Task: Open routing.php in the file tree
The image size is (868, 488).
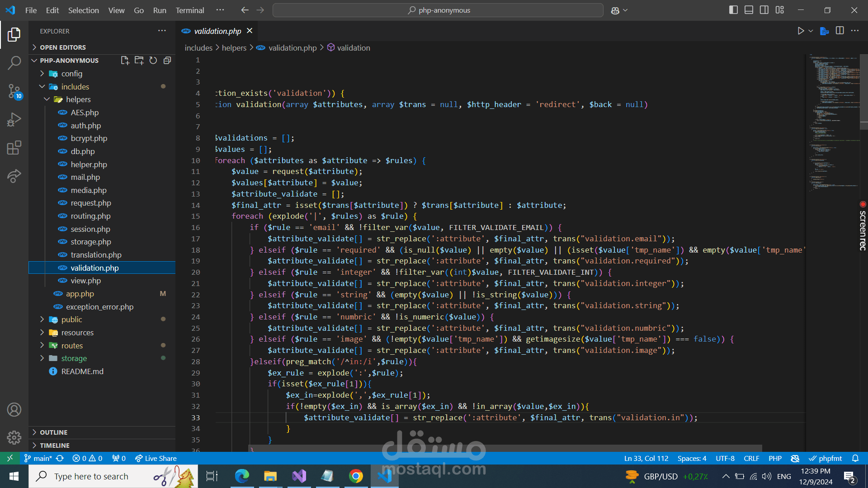Action: click(90, 216)
